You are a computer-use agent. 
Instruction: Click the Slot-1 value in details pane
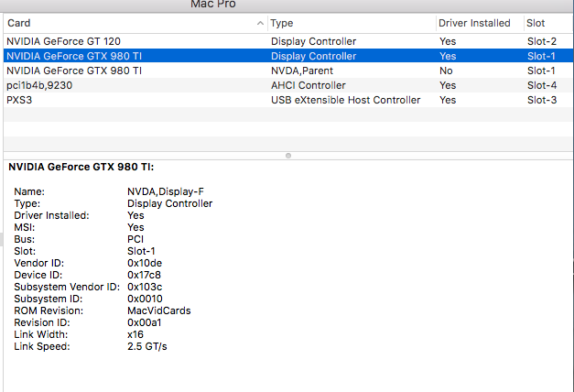click(141, 251)
